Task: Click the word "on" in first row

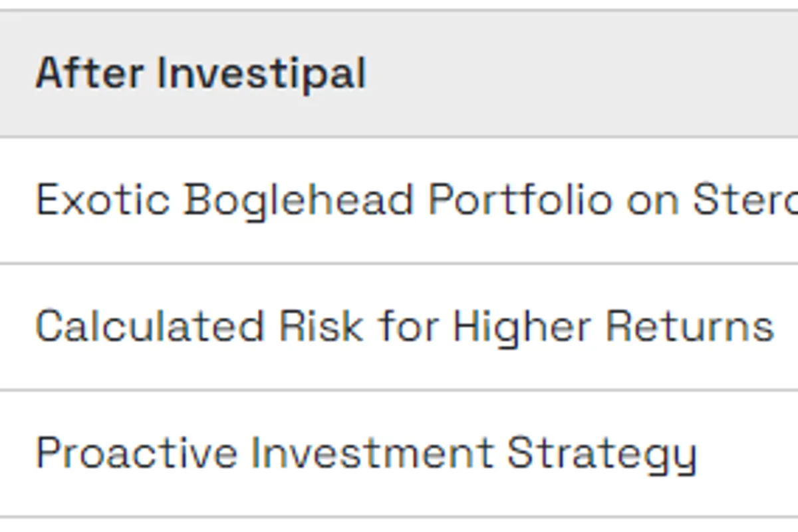Action: [x=652, y=201]
